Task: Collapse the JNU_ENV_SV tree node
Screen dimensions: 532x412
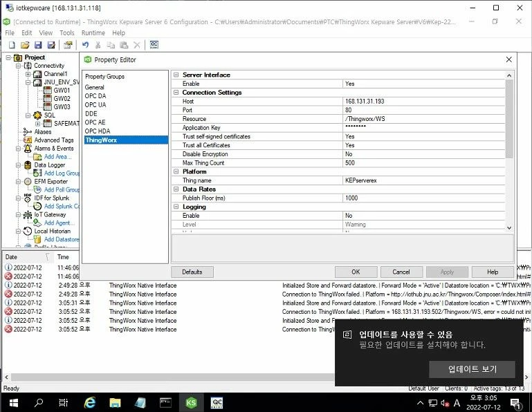Action: pos(28,82)
